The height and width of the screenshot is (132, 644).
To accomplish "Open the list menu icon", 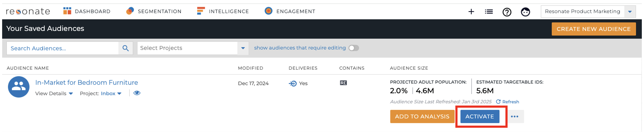I will tap(489, 12).
